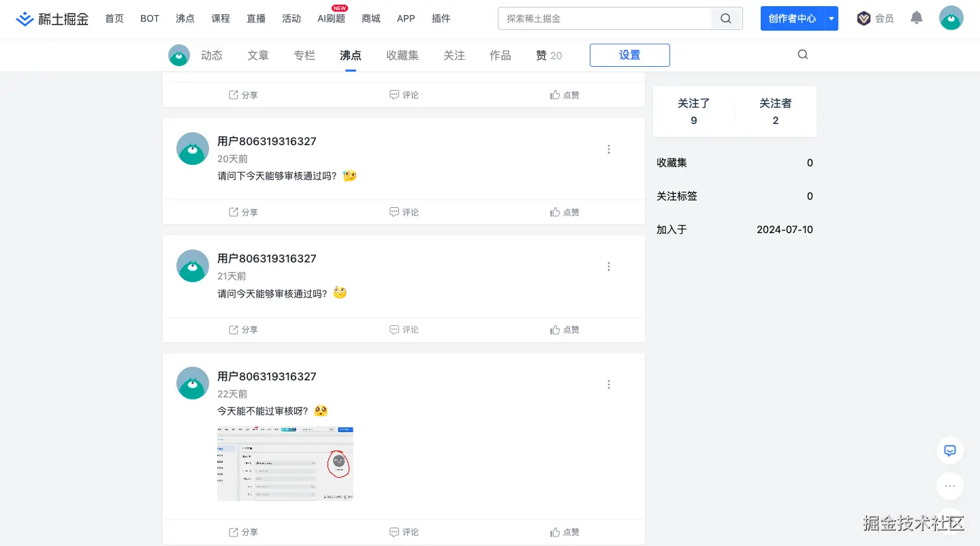The image size is (980, 546).
Task: Open 直播 from the top navigation
Action: coord(256,18)
